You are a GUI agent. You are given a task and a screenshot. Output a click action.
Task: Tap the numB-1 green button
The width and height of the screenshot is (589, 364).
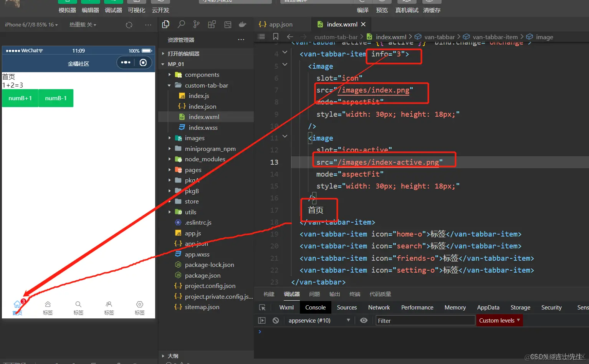tap(56, 98)
